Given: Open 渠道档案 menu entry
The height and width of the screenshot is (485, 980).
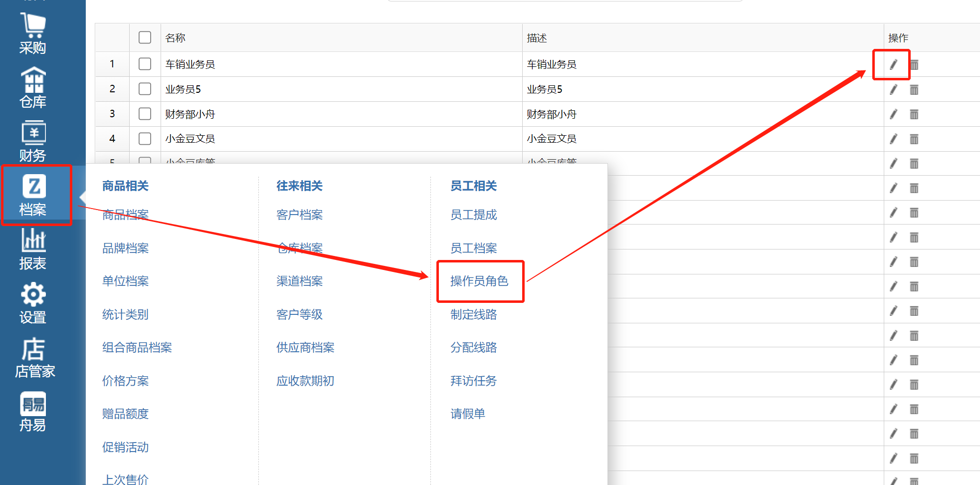Looking at the screenshot, I should point(299,281).
